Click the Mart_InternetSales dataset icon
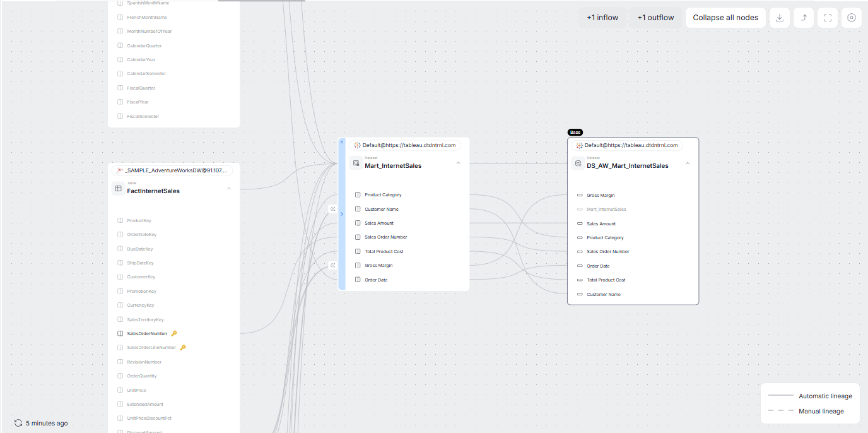The height and width of the screenshot is (433, 868). (x=356, y=163)
